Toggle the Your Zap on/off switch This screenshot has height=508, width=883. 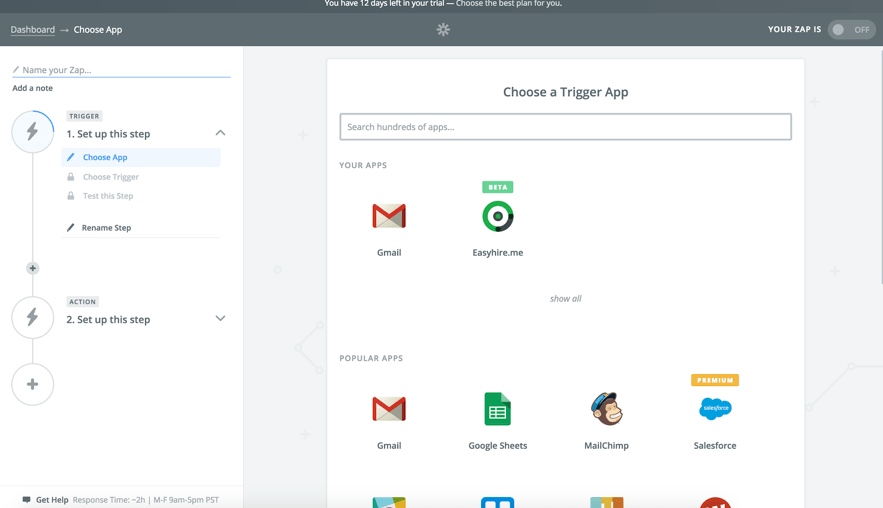[851, 30]
